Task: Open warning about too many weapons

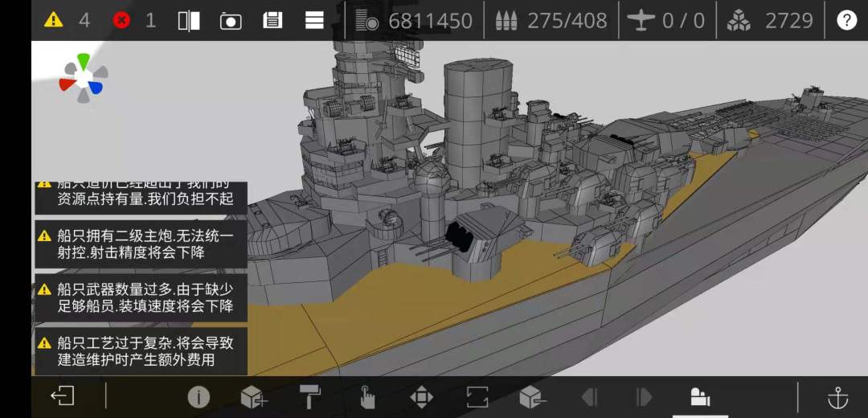Action: 141,297
